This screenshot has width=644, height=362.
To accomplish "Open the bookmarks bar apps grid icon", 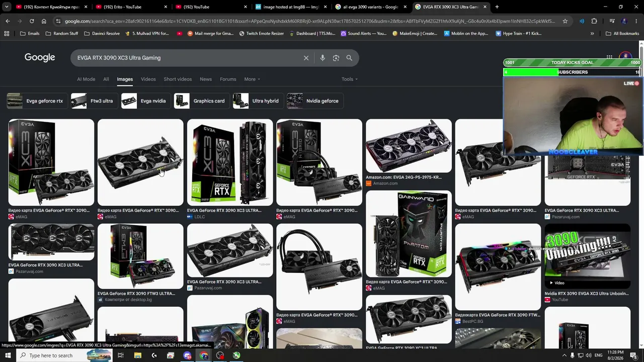I will coord(7,34).
